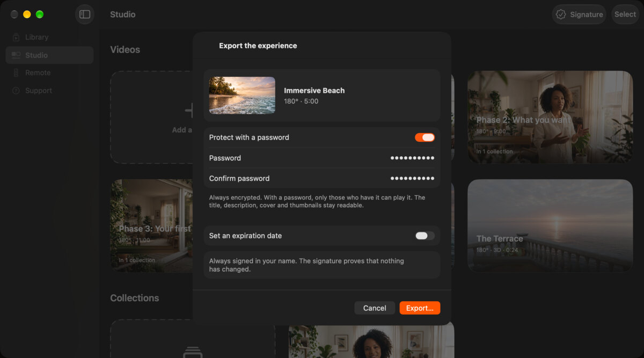Image resolution: width=644 pixels, height=358 pixels.
Task: Click the Collections section heading
Action: pos(135,298)
